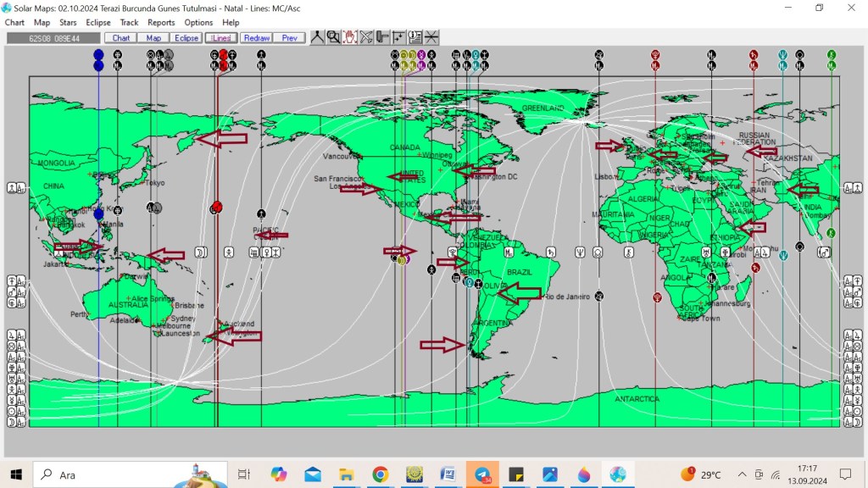Toggle the Map view button
Viewport: 868px width, 488px height.
coord(153,38)
